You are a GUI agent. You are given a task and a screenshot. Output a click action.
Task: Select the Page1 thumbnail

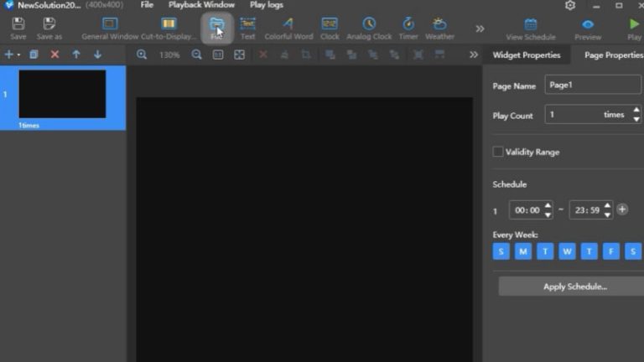(x=62, y=94)
